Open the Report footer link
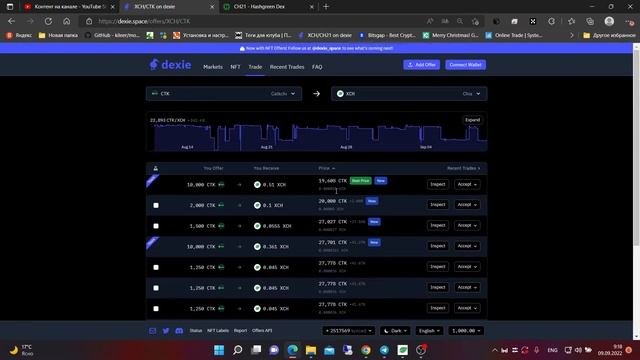640x360 pixels. (240, 331)
